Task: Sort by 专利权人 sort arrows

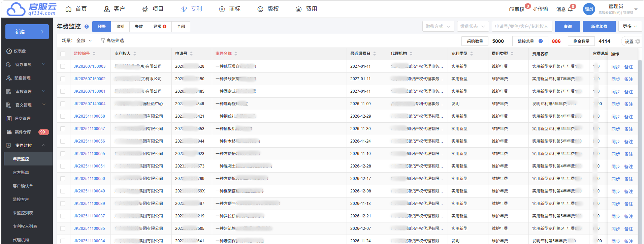Action: point(135,54)
